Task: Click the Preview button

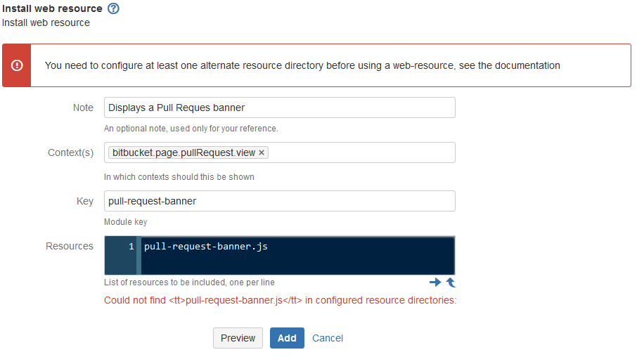Action: (x=238, y=338)
